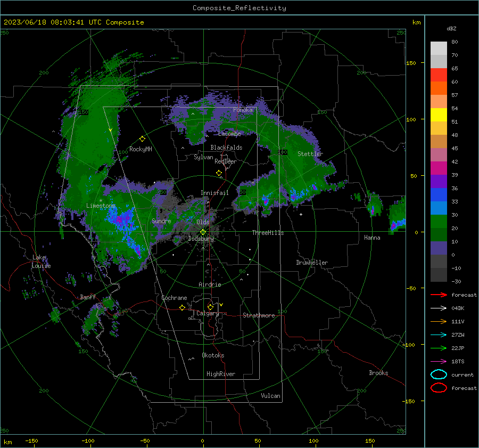This screenshot has width=479, height=448.
Task: Click the Cochrane label
Action: pos(174,298)
